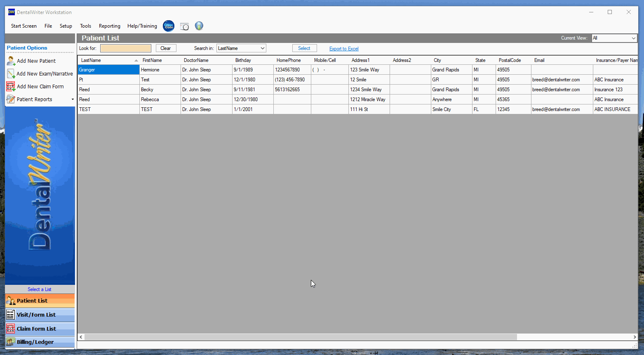Switch to Claim Form List
This screenshot has width=644, height=355.
tap(40, 329)
